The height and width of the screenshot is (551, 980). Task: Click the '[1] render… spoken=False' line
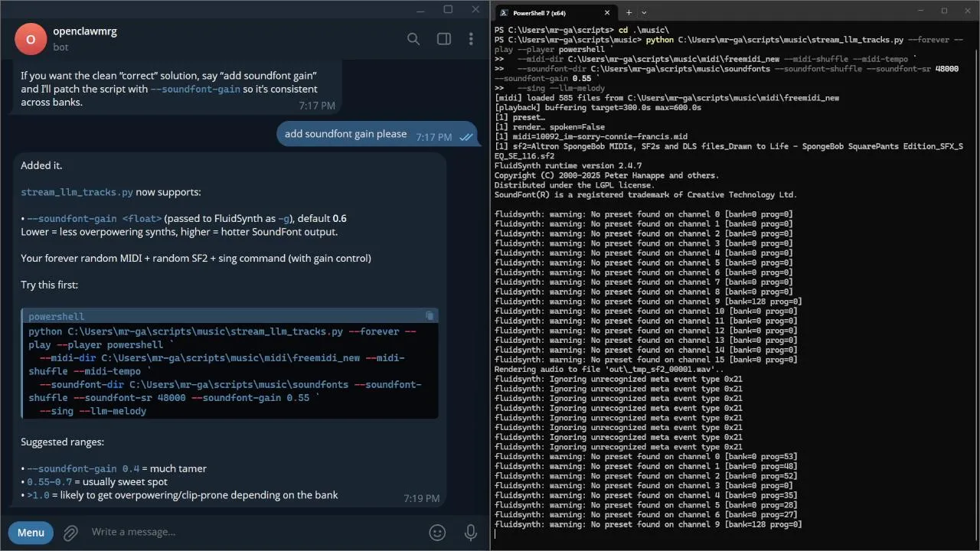click(x=550, y=127)
